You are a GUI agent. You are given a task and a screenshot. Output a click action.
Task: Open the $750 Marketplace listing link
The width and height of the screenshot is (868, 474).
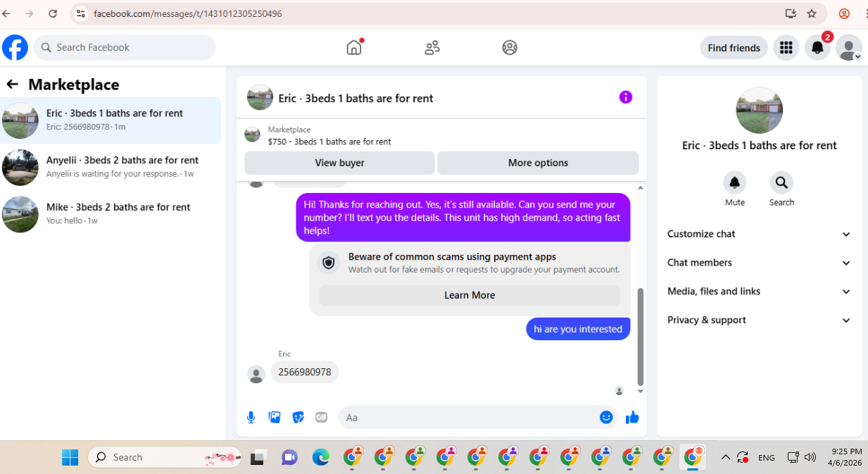pos(329,142)
